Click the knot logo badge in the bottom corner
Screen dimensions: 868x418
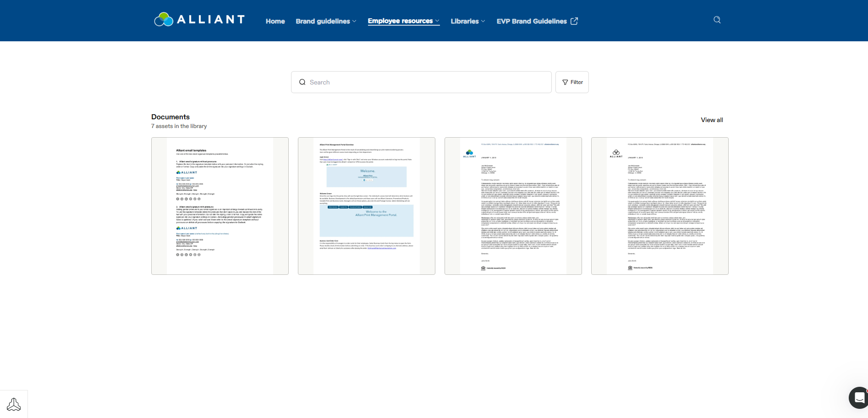[14, 404]
